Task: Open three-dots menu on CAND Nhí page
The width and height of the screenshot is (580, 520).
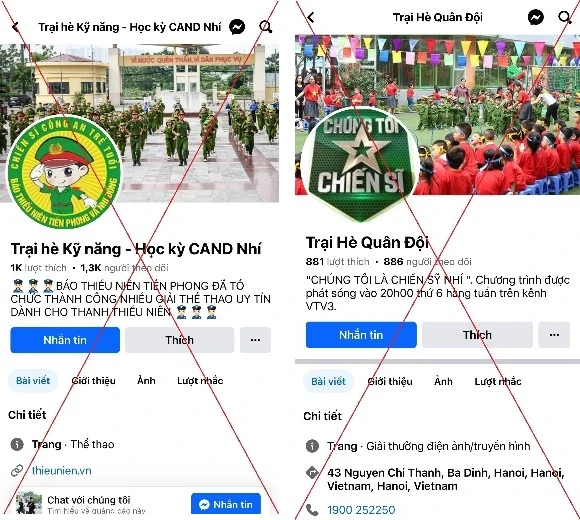Action: (x=255, y=340)
